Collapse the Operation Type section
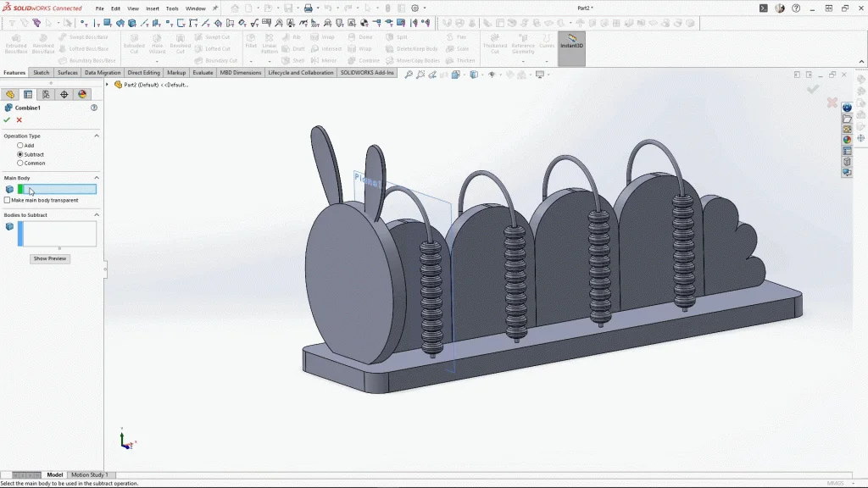Screen dimensions: 868x488 click(x=96, y=136)
